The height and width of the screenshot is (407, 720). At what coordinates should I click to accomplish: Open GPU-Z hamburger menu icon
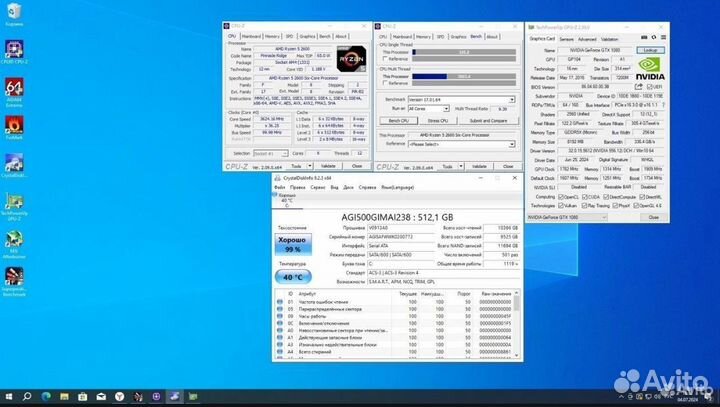(663, 38)
